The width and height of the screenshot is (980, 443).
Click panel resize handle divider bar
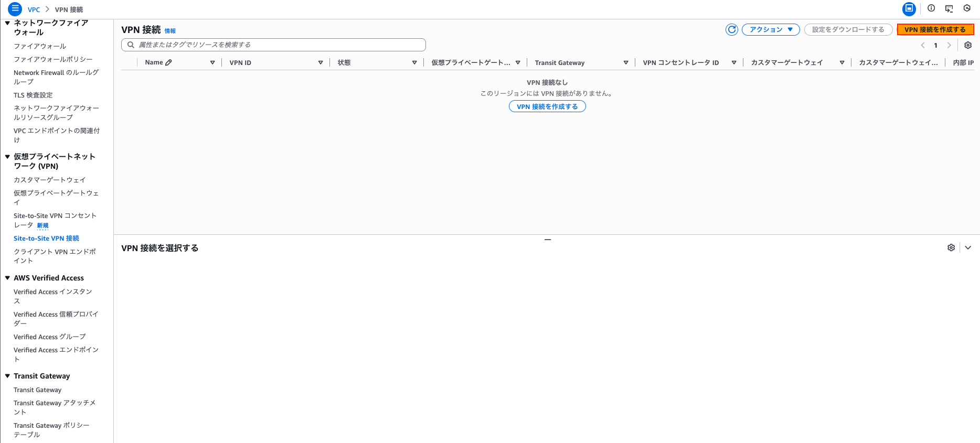(547, 240)
